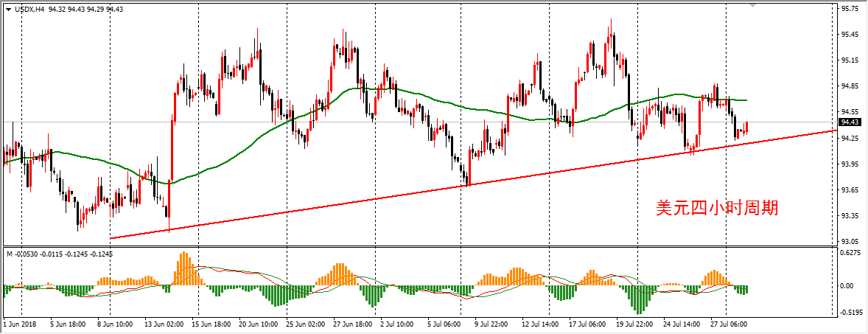The width and height of the screenshot is (868, 334).
Task: Select the red Chinese text label 美元四小时周期
Action: tap(716, 209)
